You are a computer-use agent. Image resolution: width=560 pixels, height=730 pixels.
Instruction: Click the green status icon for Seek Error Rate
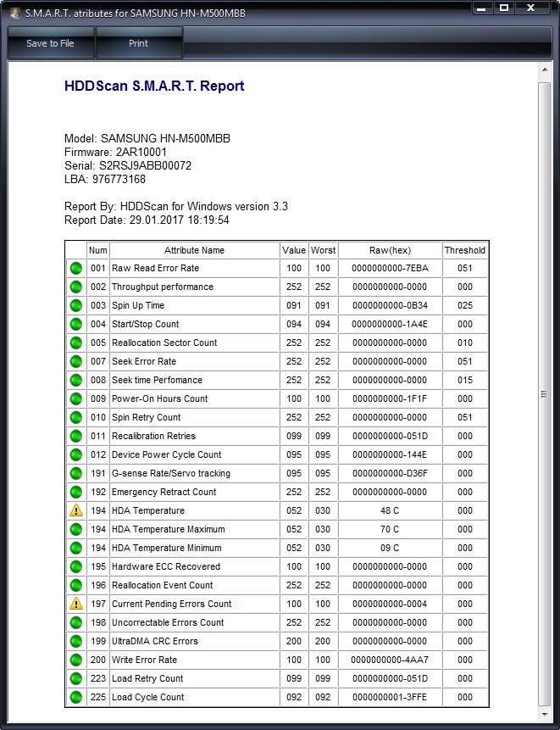[x=75, y=361]
